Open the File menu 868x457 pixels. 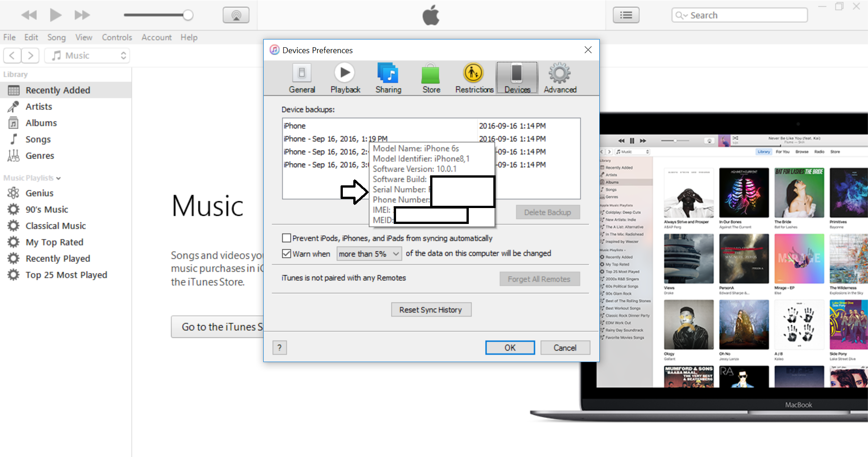tap(10, 37)
